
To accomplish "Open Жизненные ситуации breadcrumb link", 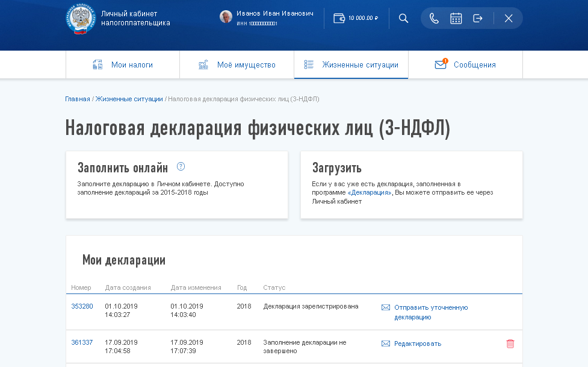I will coord(128,99).
